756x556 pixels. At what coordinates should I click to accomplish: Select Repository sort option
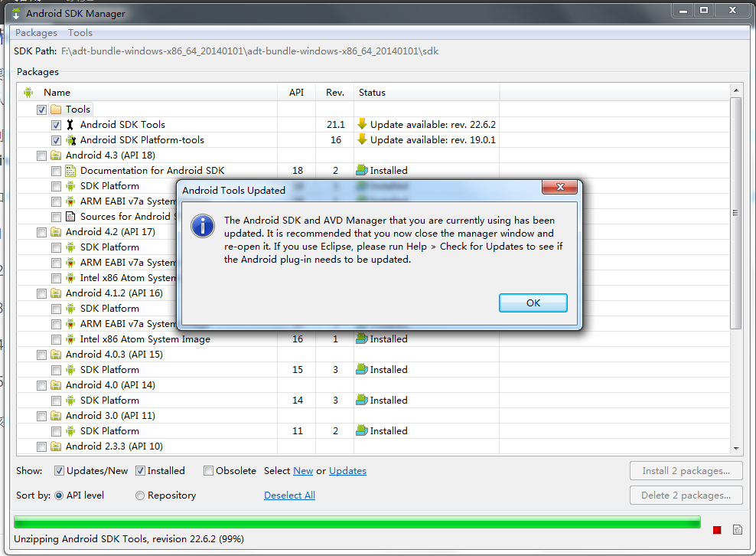click(140, 495)
